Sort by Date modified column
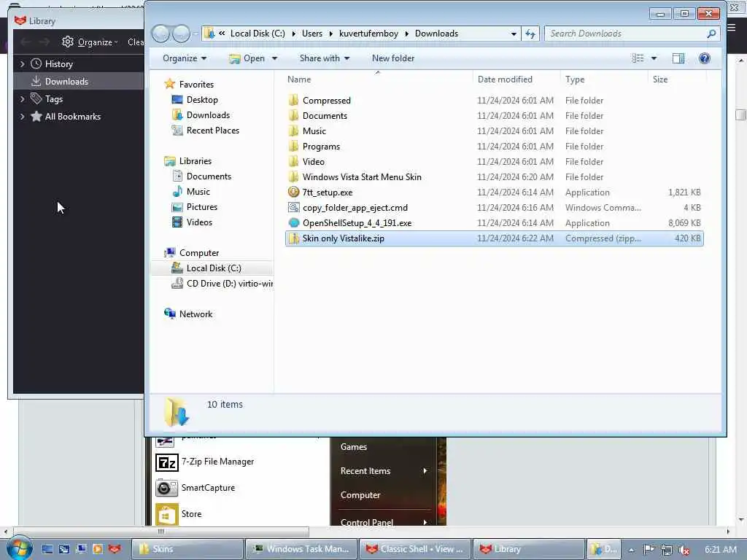The image size is (747, 560). 516,79
